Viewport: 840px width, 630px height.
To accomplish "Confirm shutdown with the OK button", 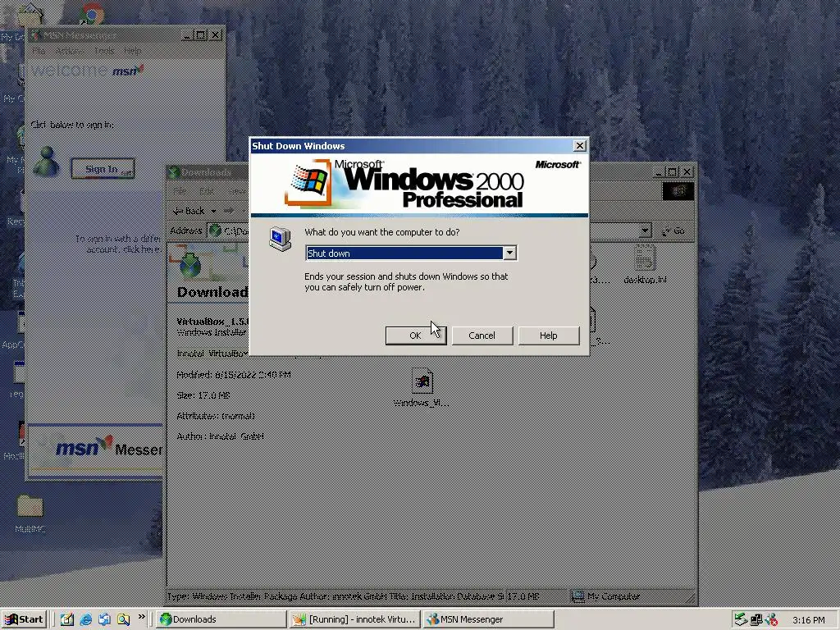I will 416,336.
